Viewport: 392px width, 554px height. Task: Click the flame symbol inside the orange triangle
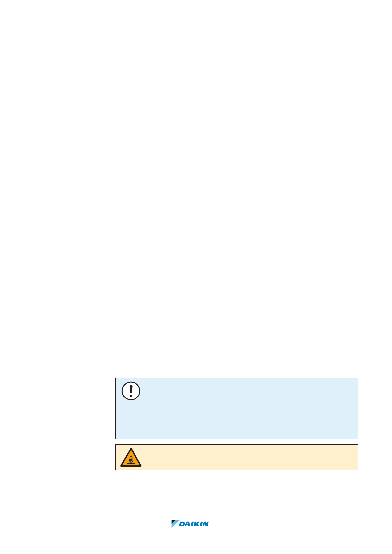point(131,459)
